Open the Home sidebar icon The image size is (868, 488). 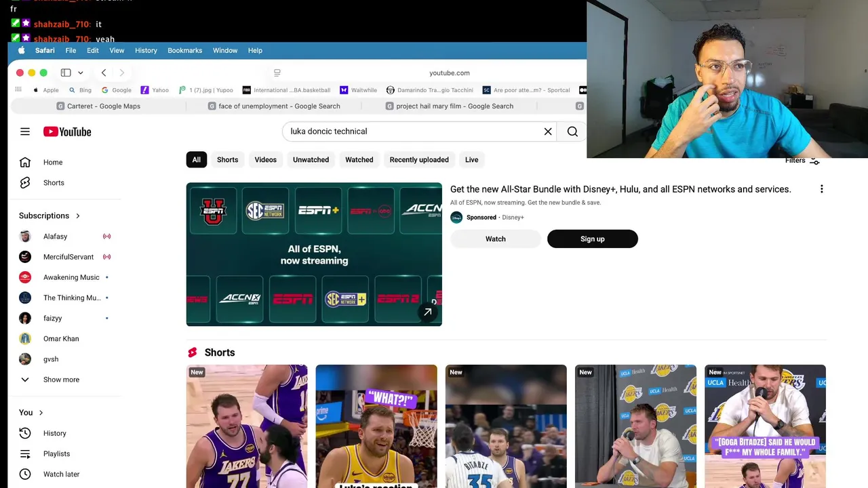coord(25,162)
